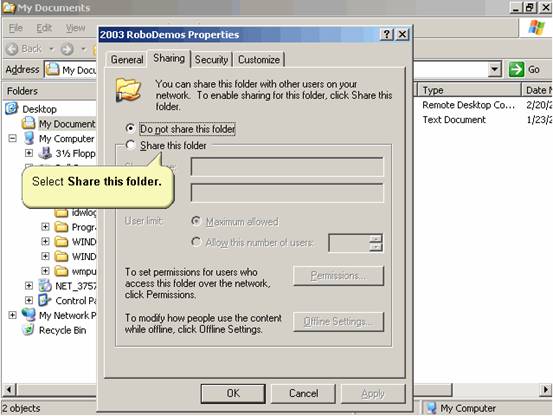
Task: Select the 3½ Floppy drive icon
Action: coord(45,153)
